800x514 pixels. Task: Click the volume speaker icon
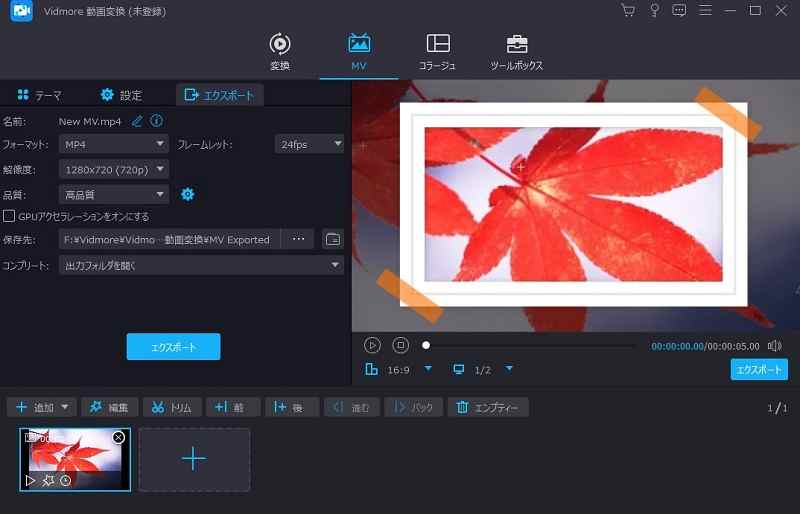point(774,345)
